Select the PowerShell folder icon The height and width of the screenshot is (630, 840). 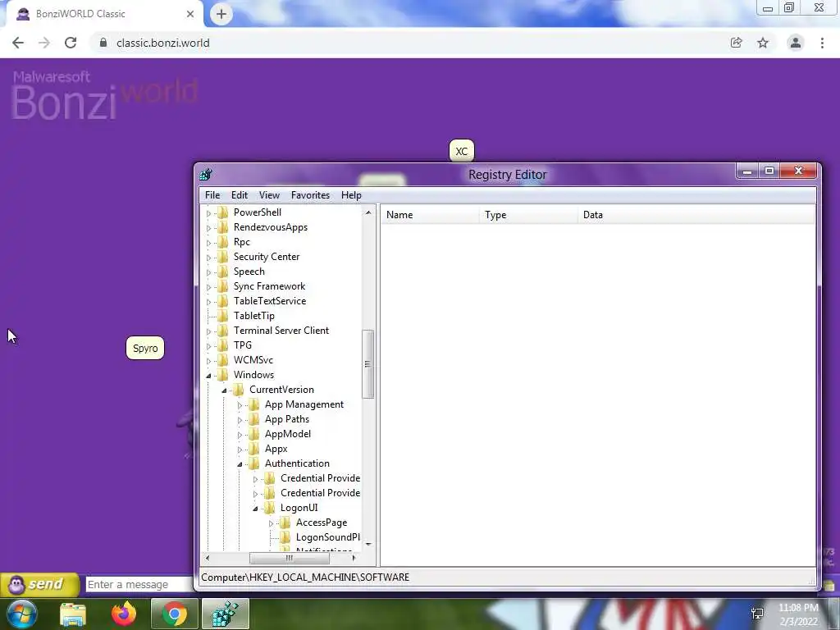(x=223, y=212)
